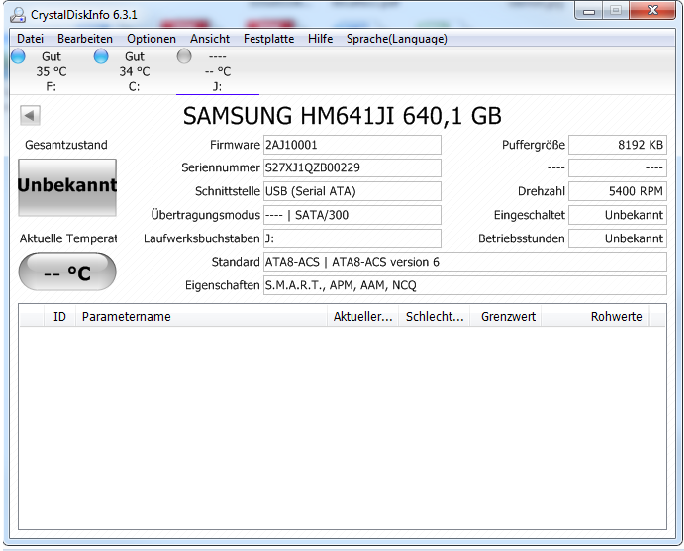Click the Schlecht... column header
Screen dimensions: 684x551
[434, 317]
